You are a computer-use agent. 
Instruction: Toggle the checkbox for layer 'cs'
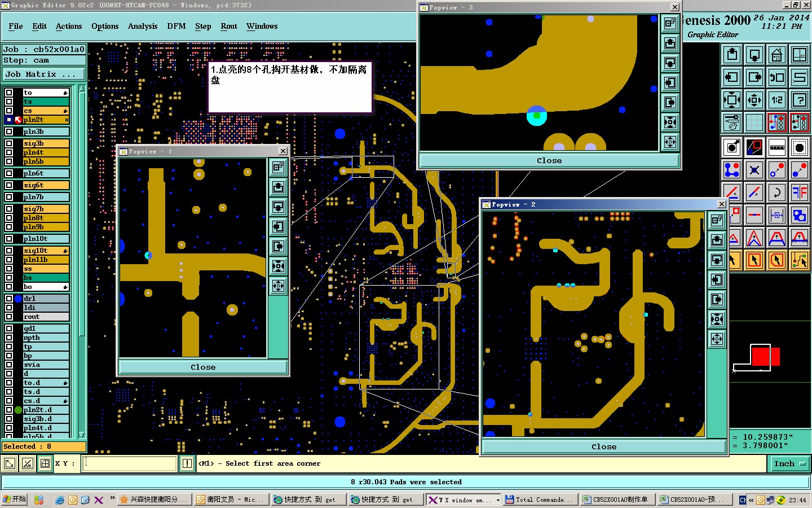(9, 111)
